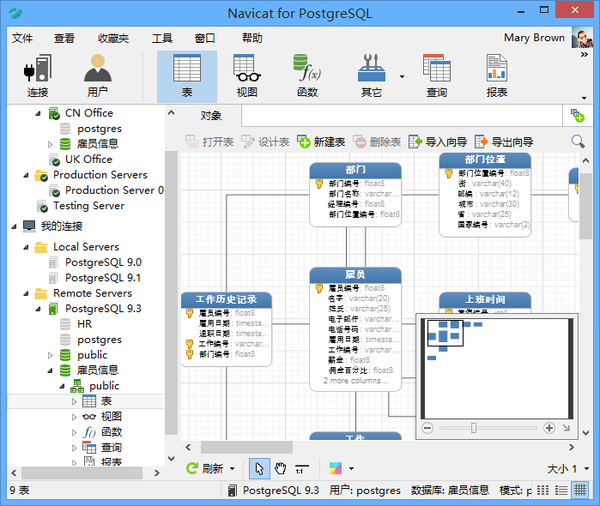Activate the pointer selection tool
This screenshot has height=506, width=600.
pyautogui.click(x=258, y=468)
